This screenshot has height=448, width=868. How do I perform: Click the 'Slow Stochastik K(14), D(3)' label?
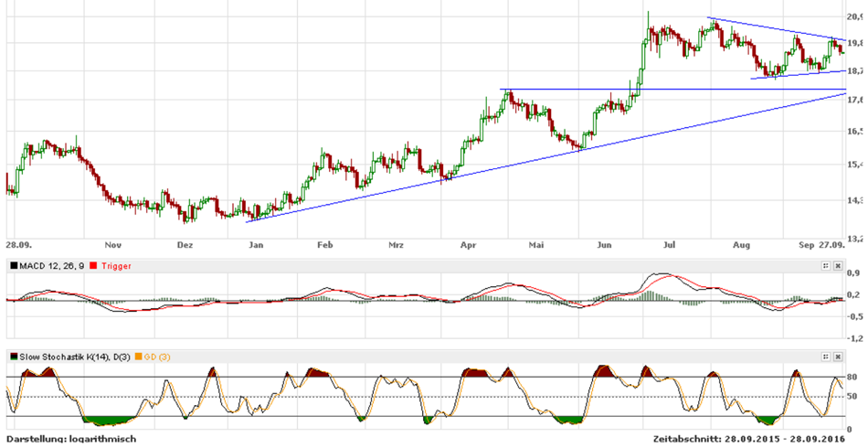coord(75,357)
